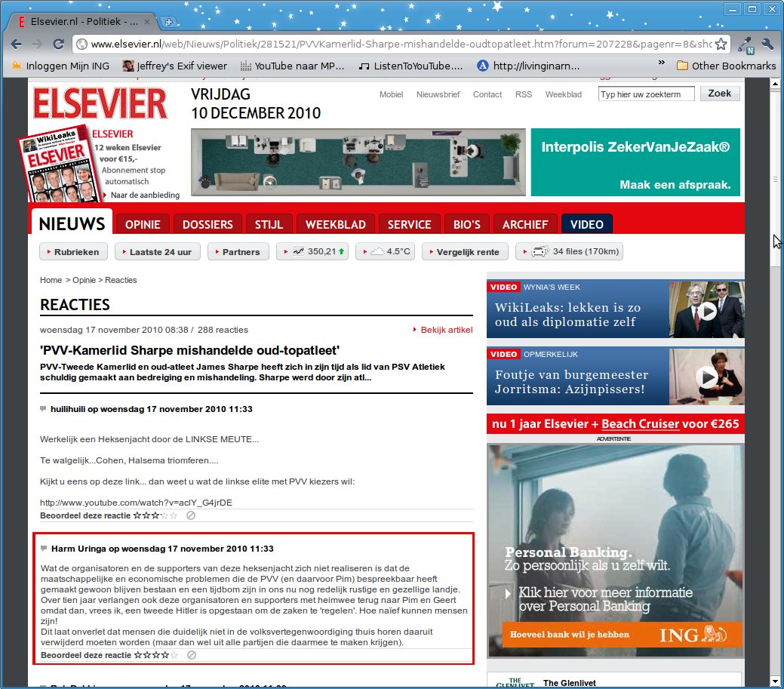
Task: Click the page scrollbar up arrow
Action: click(x=775, y=84)
